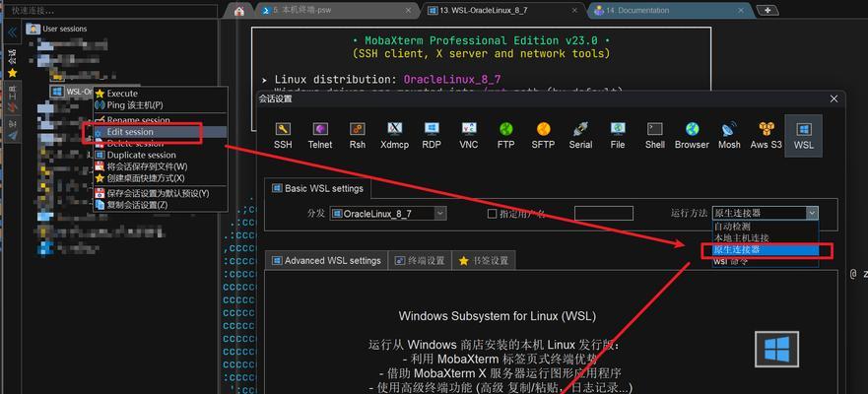Select the SFTP session type icon
Image resolution: width=868 pixels, height=394 pixels.
click(x=543, y=129)
